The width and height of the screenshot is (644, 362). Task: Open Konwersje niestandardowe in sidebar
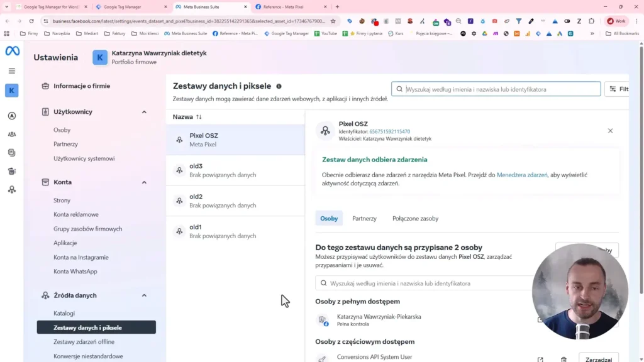88,356
